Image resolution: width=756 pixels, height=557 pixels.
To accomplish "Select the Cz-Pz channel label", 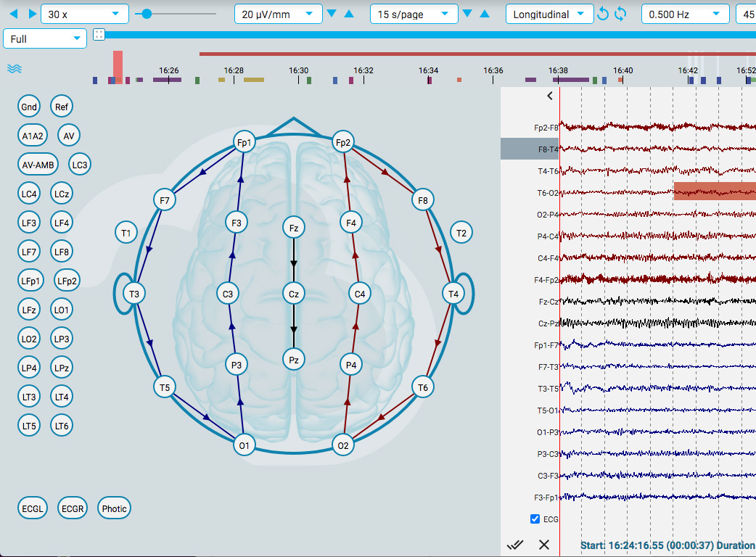I will (x=548, y=323).
